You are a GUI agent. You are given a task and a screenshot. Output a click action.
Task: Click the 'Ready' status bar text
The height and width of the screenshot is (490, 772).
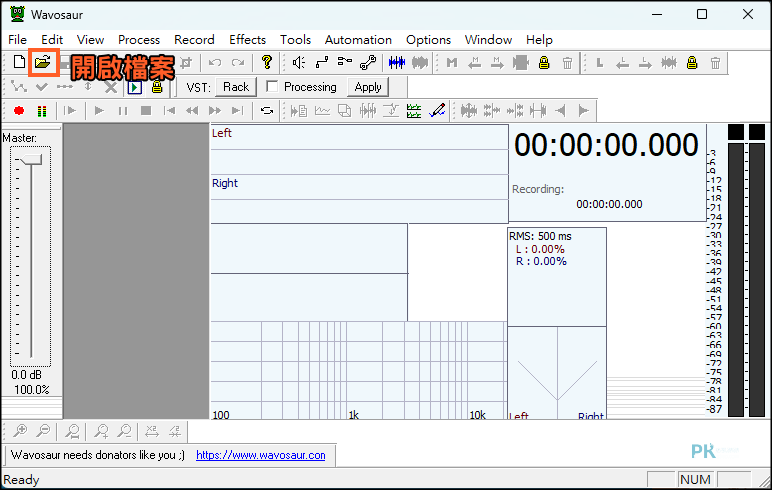pyautogui.click(x=21, y=480)
